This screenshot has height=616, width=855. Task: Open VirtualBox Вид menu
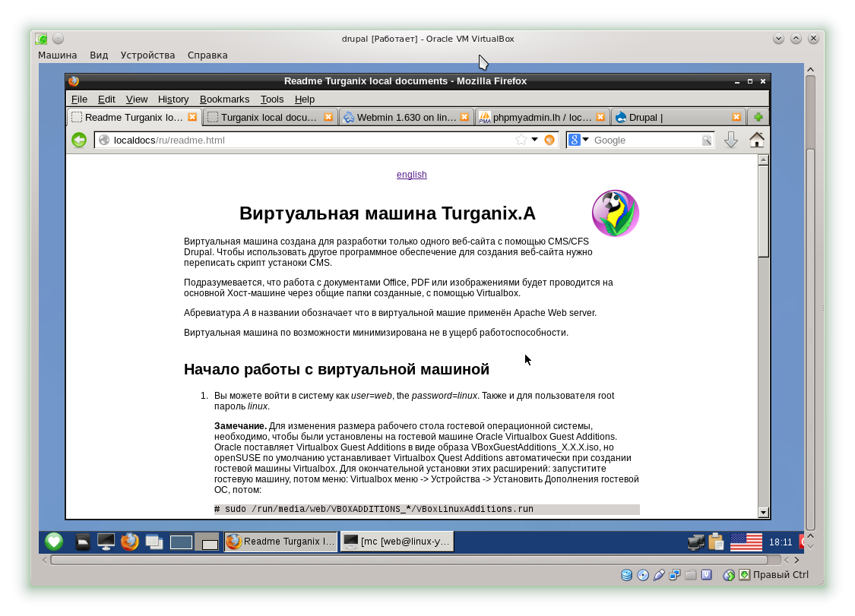99,55
